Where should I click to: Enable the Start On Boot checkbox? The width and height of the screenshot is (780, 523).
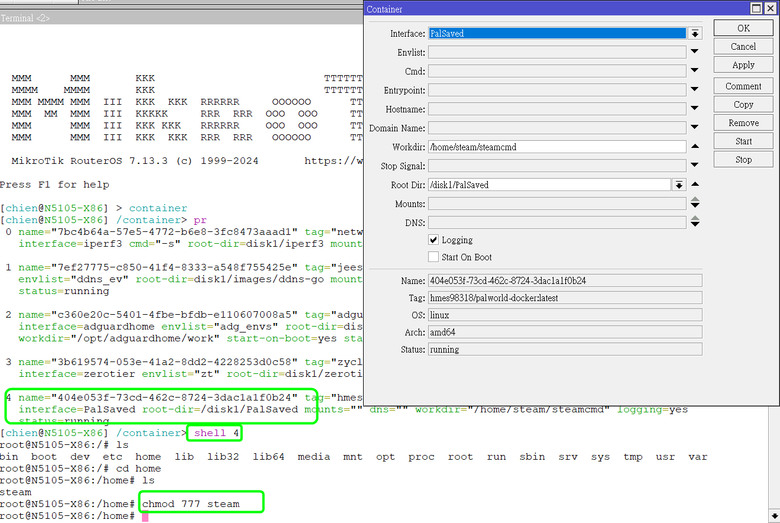(433, 257)
